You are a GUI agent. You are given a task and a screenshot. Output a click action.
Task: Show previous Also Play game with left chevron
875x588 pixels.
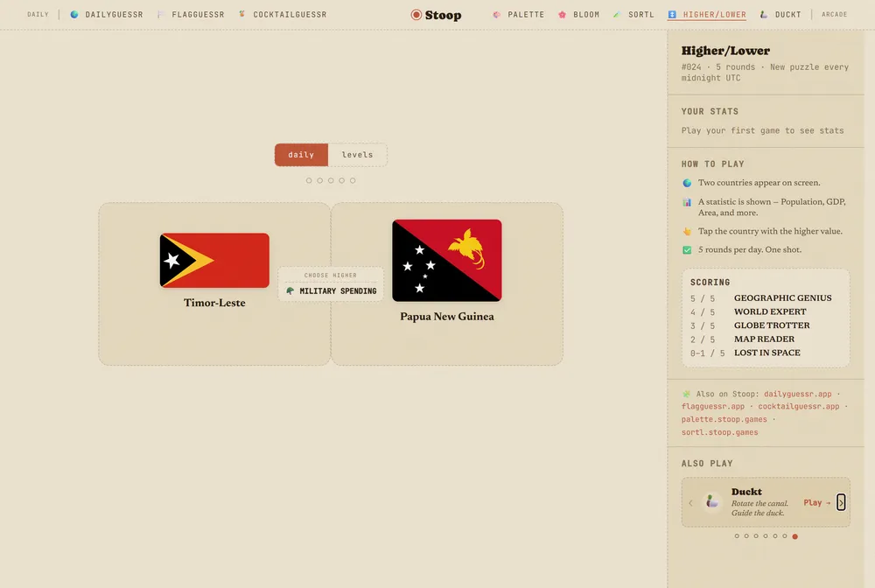691,502
